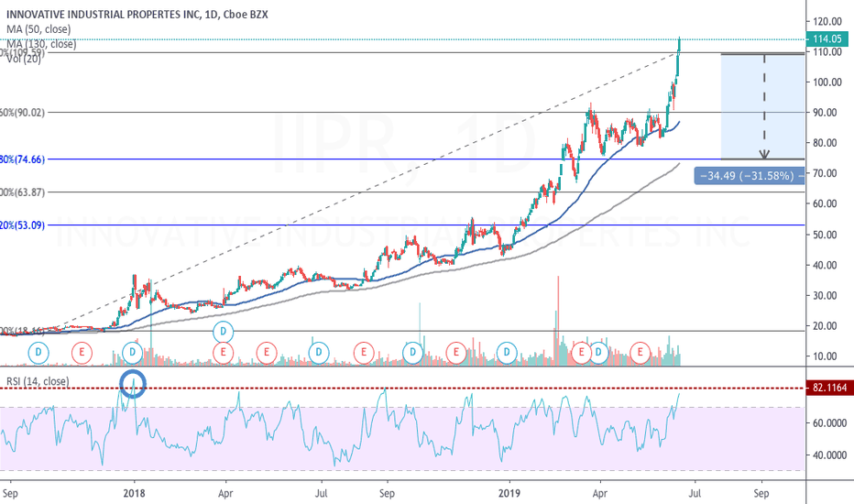Click the 120.00 price axis label
Screen dimensions: 854x504
tap(827, 21)
